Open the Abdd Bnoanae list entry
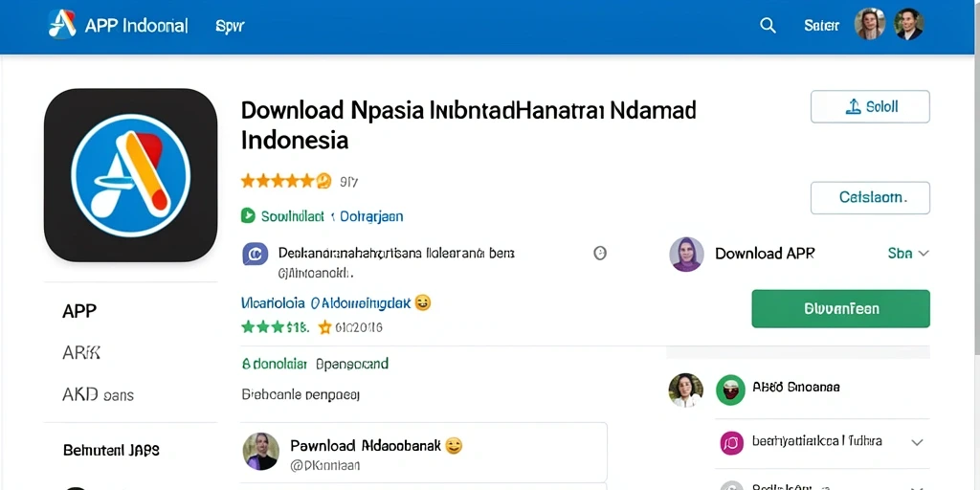 tap(795, 387)
